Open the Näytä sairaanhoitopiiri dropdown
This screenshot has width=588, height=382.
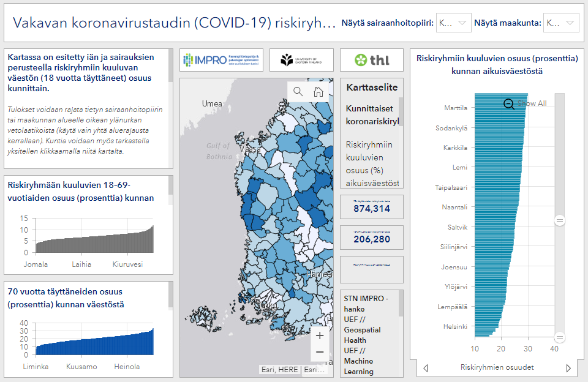(x=453, y=23)
